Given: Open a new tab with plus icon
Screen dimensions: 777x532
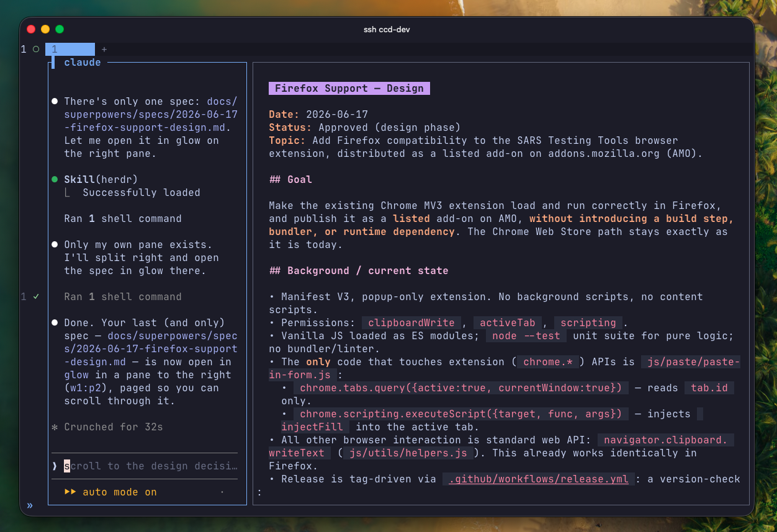Looking at the screenshot, I should point(104,49).
